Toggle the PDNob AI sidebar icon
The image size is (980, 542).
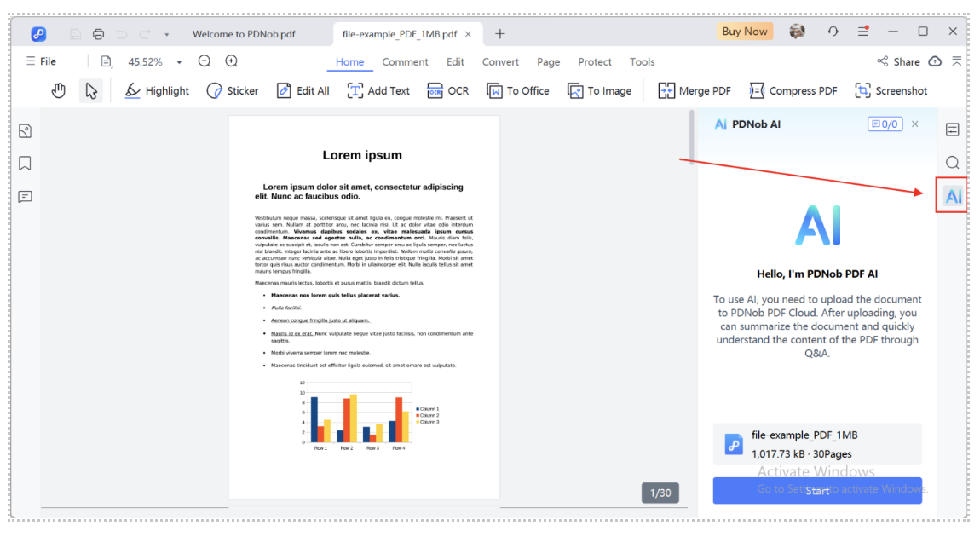coord(953,197)
